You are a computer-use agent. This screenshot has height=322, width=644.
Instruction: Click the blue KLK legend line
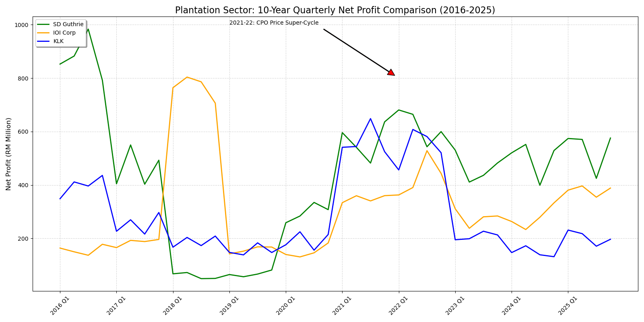(43, 41)
